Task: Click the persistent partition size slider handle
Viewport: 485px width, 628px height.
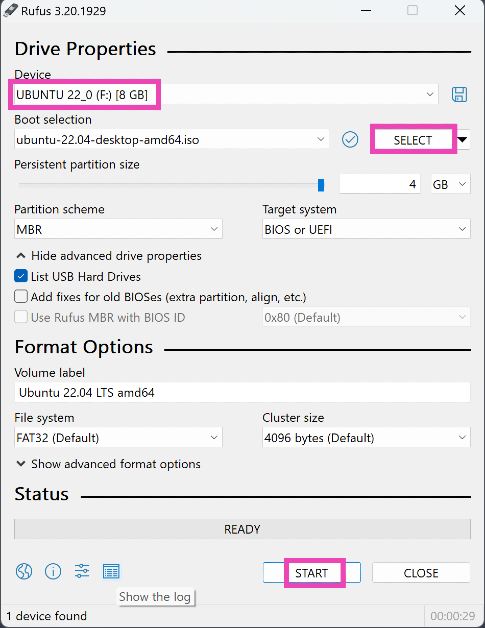Action: click(321, 185)
